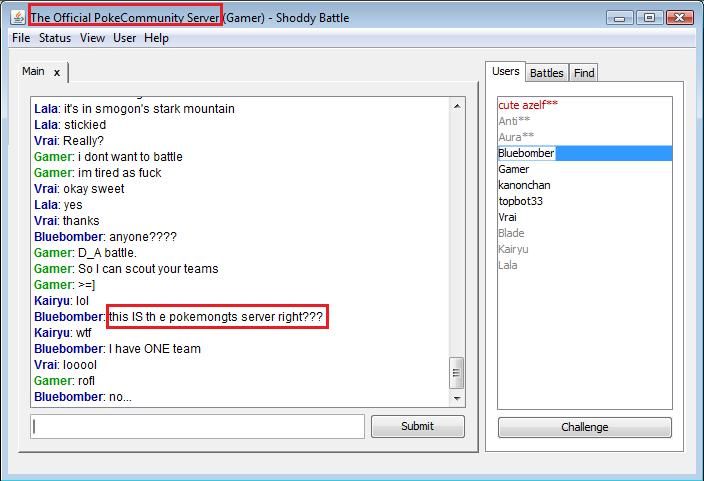
Task: Click chat line 'it's in smogon's stark mountain'
Action: [149, 109]
